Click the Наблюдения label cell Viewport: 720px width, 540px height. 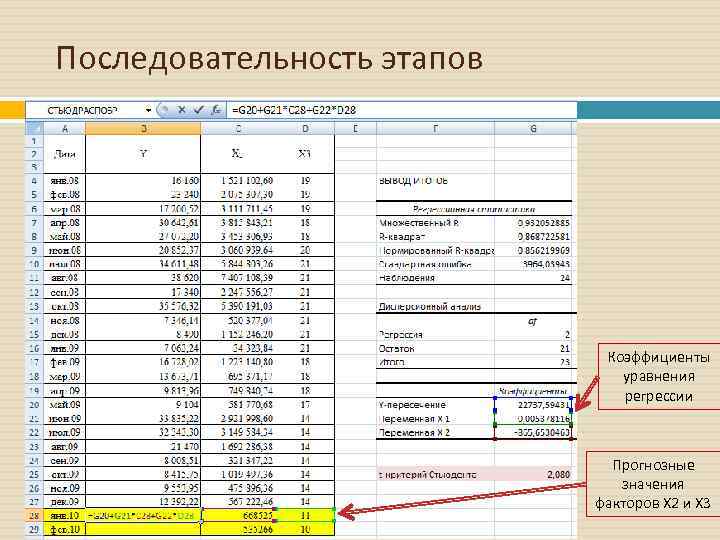[x=435, y=278]
